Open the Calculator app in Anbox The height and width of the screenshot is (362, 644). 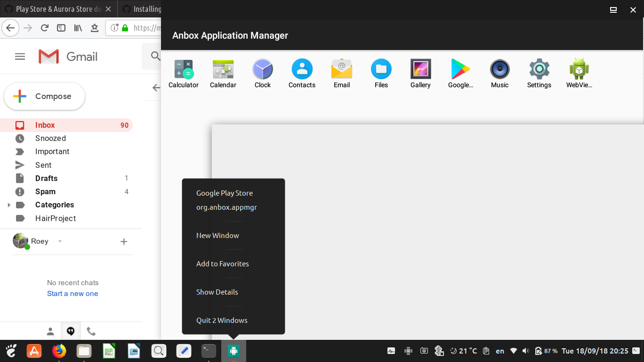(x=184, y=74)
